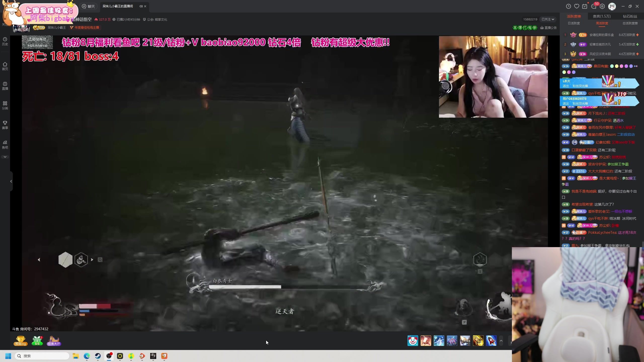Click the streamer level 100 badge
Image resolution: width=644 pixels, height=362 pixels.
pyautogui.click(x=39, y=28)
